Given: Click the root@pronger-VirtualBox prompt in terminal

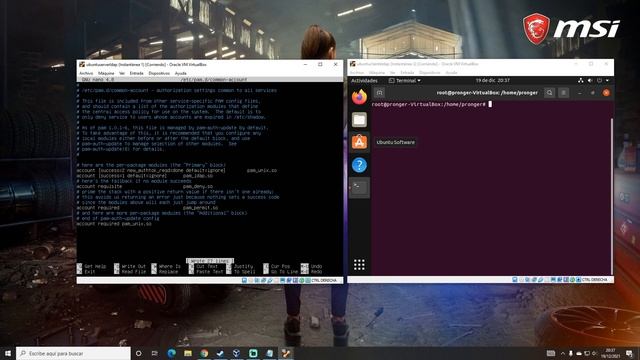Looking at the screenshot, I should (429, 104).
